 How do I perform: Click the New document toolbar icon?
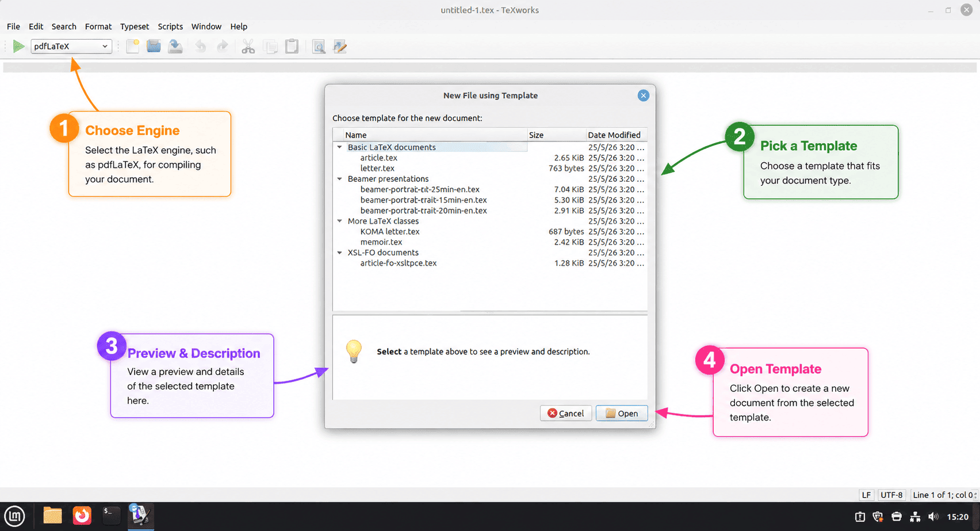[133, 46]
